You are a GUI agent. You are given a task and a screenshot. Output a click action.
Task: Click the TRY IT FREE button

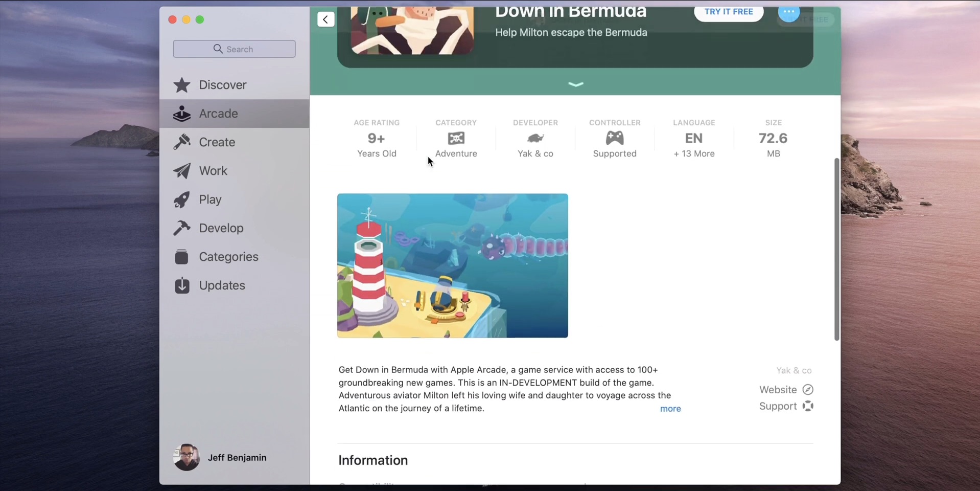[729, 12]
